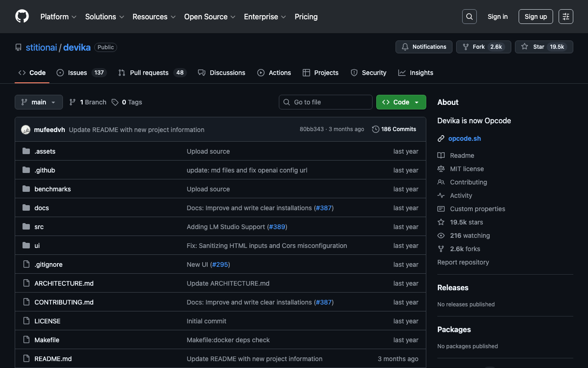Open the green Code dropdown
Viewport: 588px width, 368px height.
click(401, 102)
